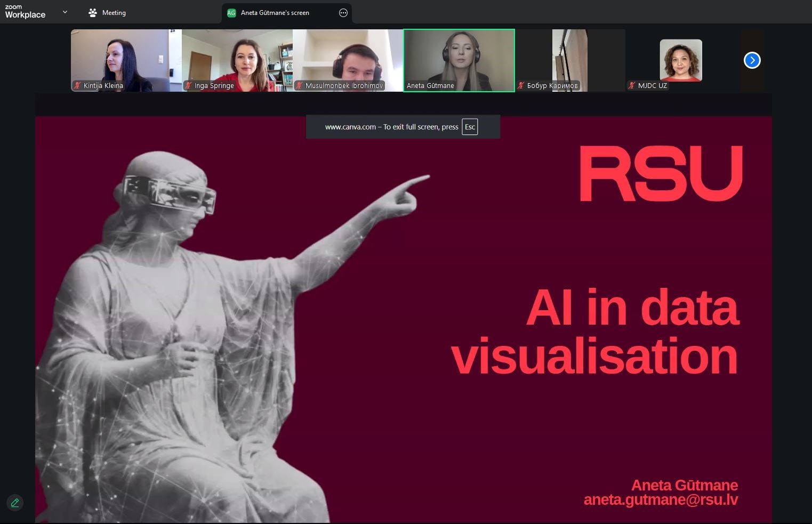This screenshot has width=812, height=524.
Task: Click the green AG avatar icon
Action: coord(231,13)
